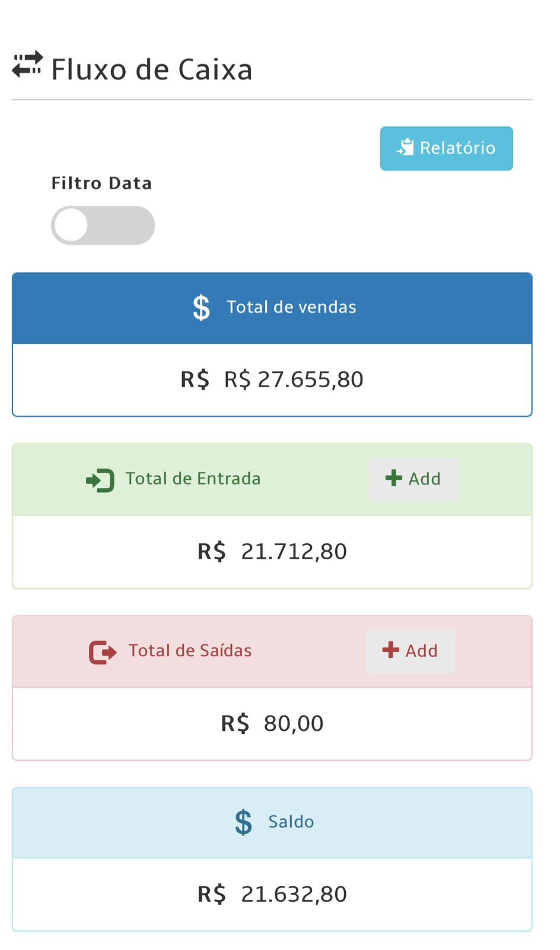Viewport: 560px width, 950px height.
Task: Click the clipboard icon in Relatório button
Action: pos(406,147)
